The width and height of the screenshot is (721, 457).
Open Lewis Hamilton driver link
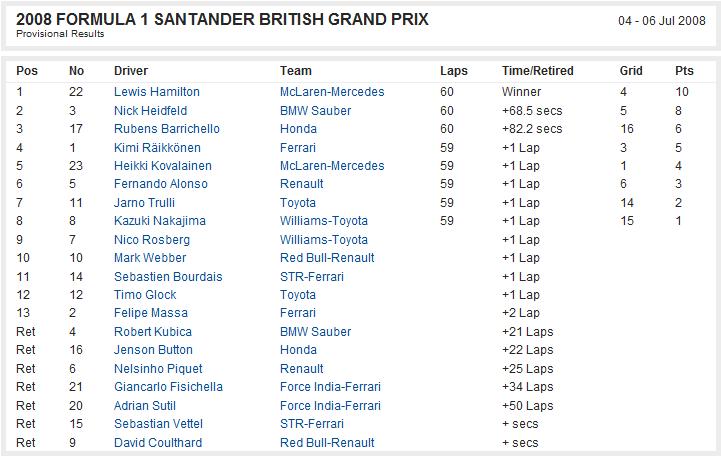(156, 91)
